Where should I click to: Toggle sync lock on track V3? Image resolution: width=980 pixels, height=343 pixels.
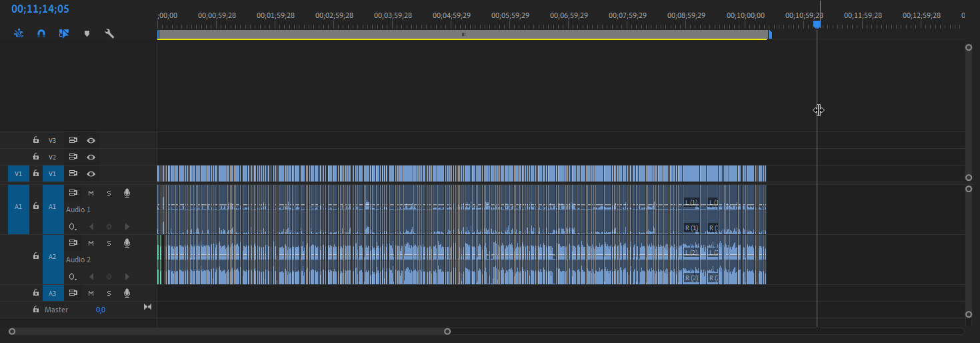[73, 140]
